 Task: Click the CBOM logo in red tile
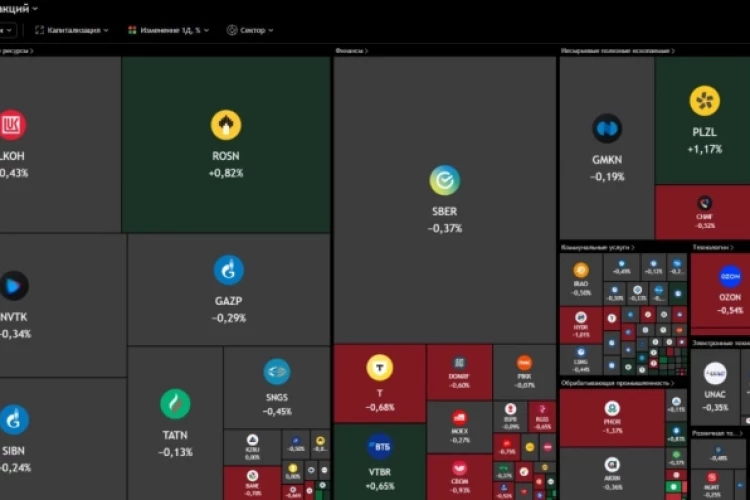pyautogui.click(x=459, y=468)
